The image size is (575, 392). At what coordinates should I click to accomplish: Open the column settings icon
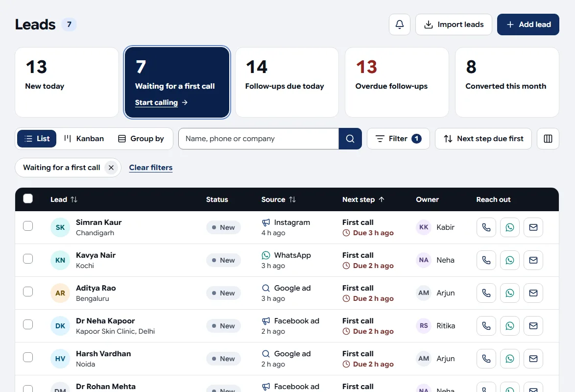tap(548, 139)
